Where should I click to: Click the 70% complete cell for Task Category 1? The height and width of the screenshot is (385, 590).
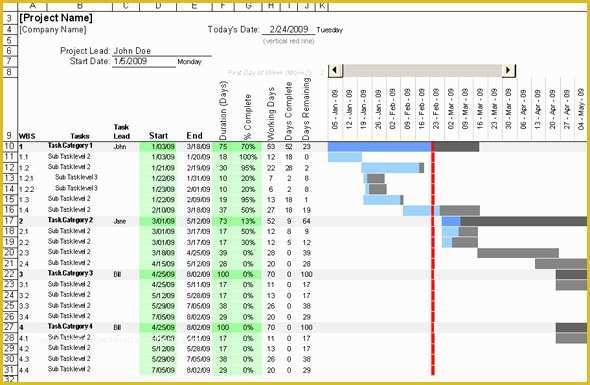[x=248, y=147]
